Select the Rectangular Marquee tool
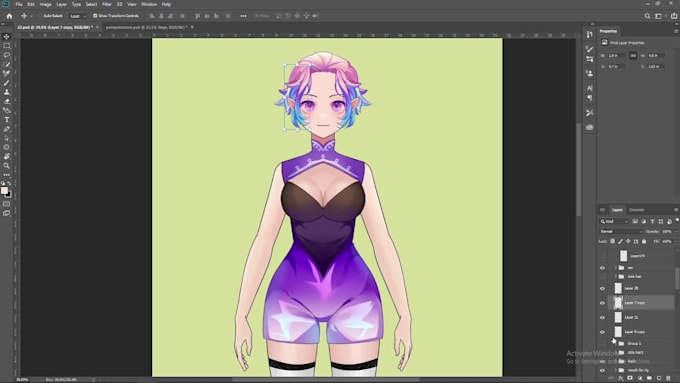The width and height of the screenshot is (680, 383). point(7,46)
